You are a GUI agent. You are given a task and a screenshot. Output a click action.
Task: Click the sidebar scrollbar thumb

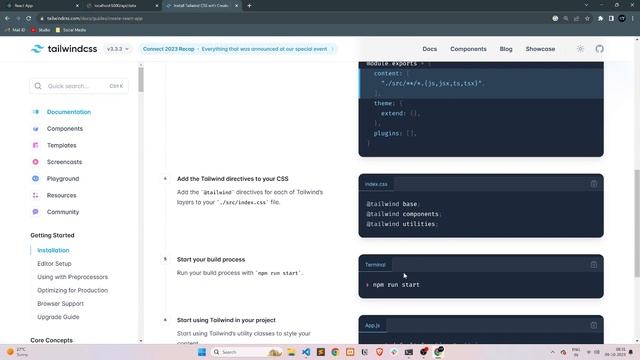click(x=141, y=80)
